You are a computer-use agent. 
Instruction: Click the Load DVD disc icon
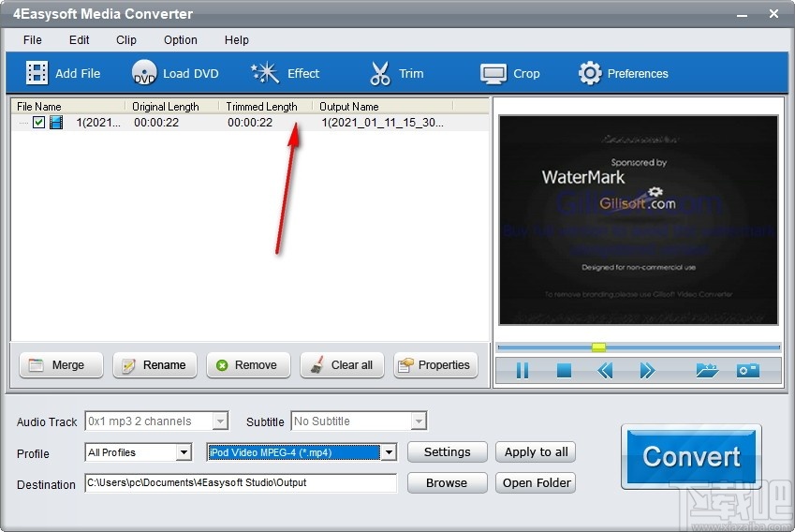coord(144,73)
